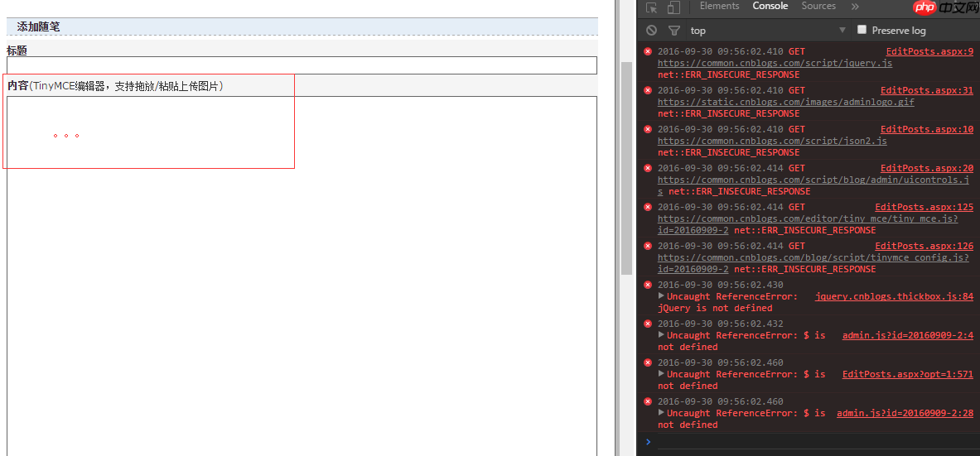Open the EditPosts.aspx?opt=1:571 link
980x456 pixels.
point(907,374)
